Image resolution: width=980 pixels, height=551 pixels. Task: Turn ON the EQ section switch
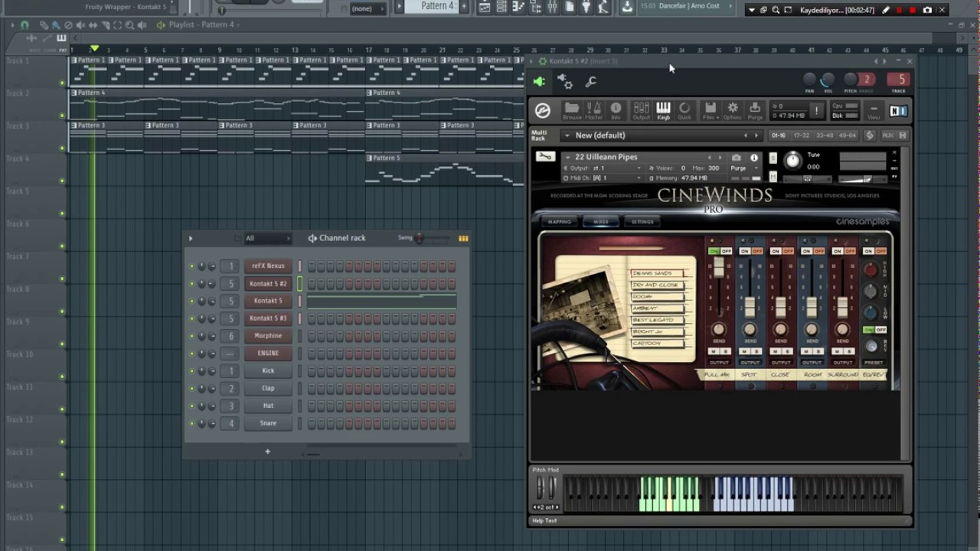tap(868, 251)
